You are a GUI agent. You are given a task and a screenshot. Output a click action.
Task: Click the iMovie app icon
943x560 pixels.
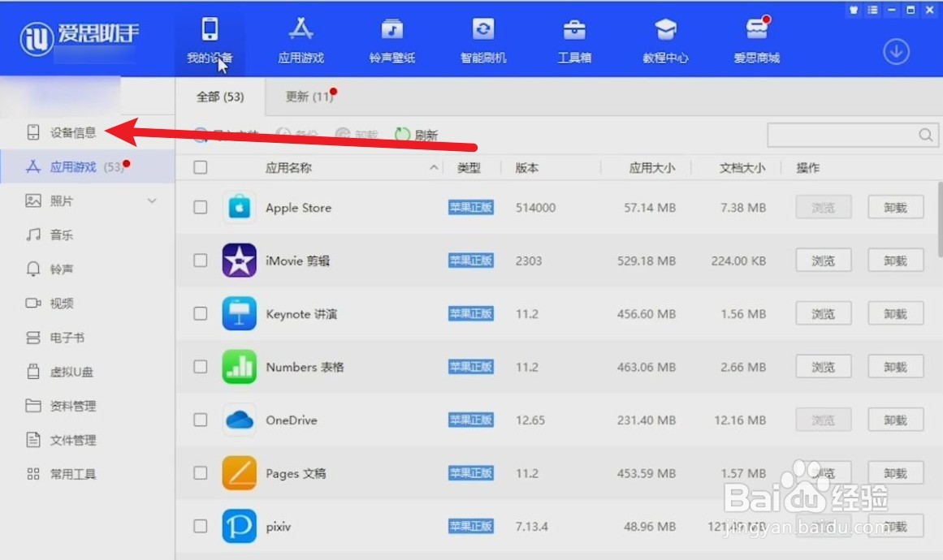click(x=240, y=261)
